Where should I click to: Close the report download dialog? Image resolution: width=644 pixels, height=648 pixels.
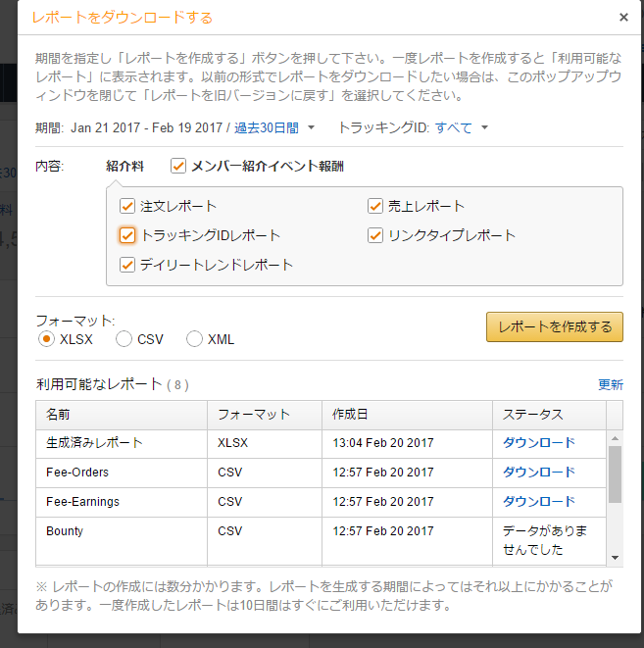tap(623, 18)
